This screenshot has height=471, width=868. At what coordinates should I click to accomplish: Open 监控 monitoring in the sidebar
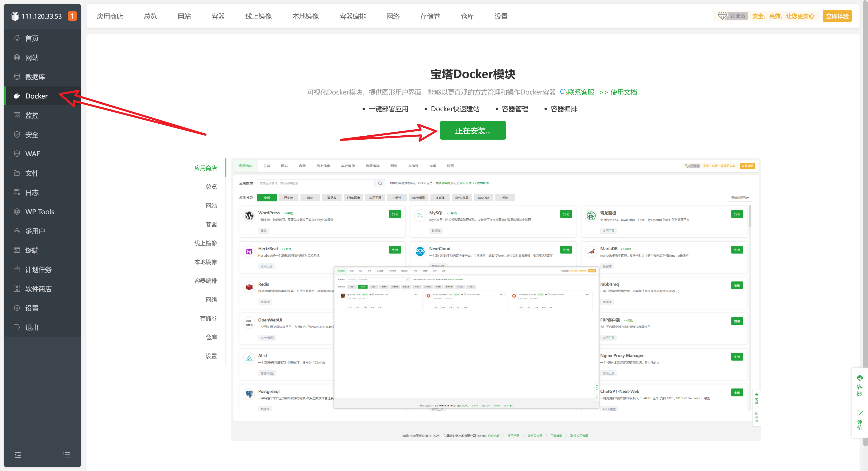(x=42, y=115)
